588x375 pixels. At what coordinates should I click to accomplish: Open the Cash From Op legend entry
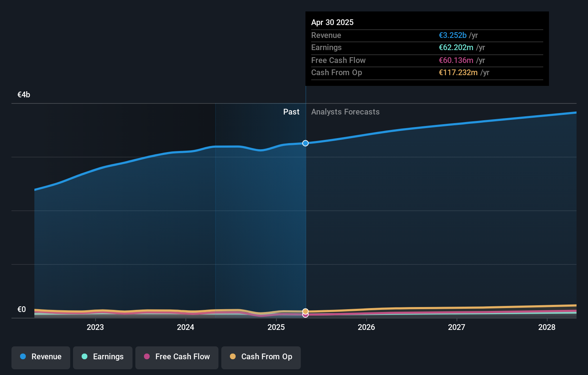pyautogui.click(x=261, y=357)
